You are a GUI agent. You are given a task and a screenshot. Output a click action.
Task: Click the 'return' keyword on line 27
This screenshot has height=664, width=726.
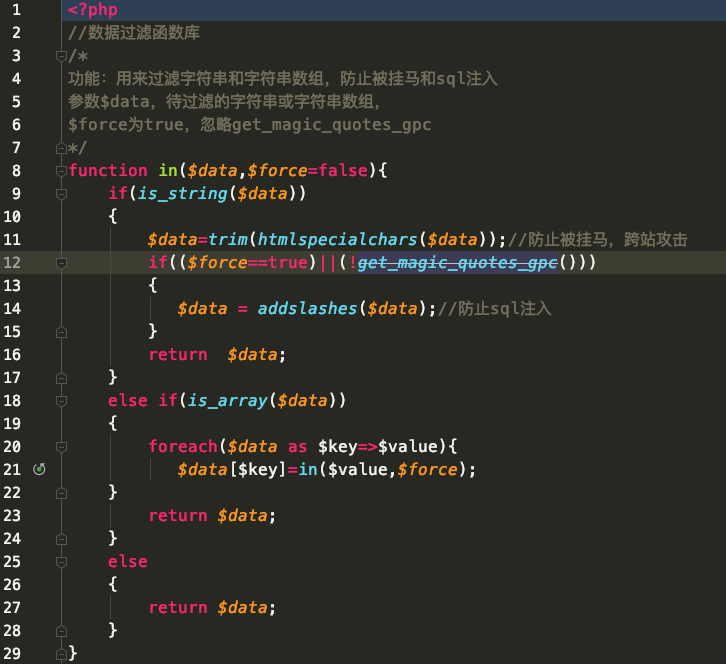coord(178,608)
